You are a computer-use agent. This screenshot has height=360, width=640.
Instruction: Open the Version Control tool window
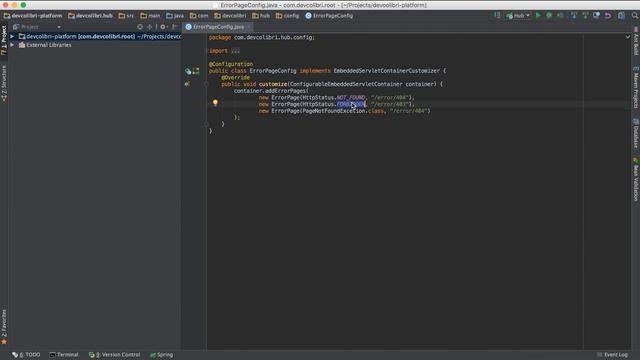[115, 355]
